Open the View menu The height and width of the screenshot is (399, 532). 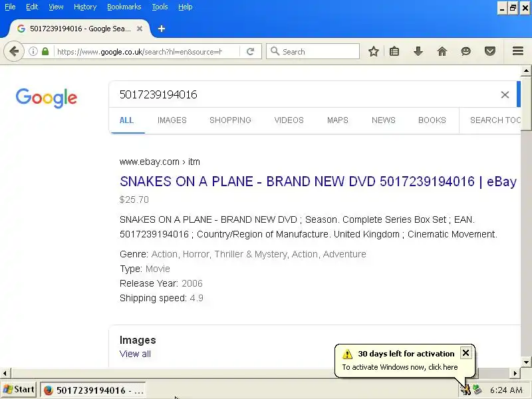pyautogui.click(x=56, y=7)
